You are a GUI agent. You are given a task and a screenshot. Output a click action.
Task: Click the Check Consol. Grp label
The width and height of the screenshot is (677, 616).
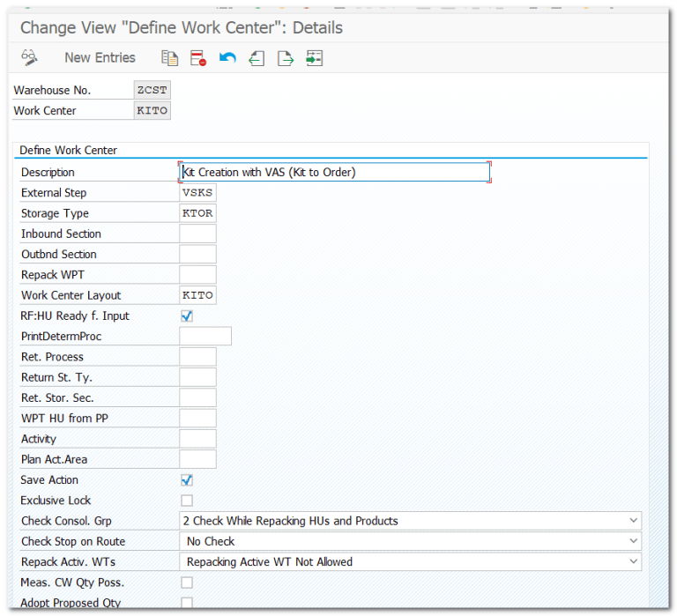(66, 521)
